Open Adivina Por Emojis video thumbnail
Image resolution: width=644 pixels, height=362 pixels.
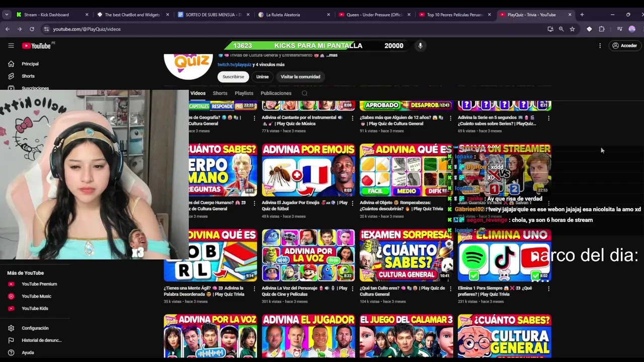click(308, 170)
